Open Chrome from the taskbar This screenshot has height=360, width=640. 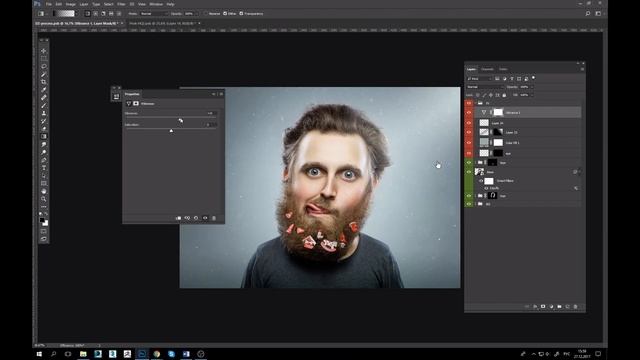tap(157, 354)
